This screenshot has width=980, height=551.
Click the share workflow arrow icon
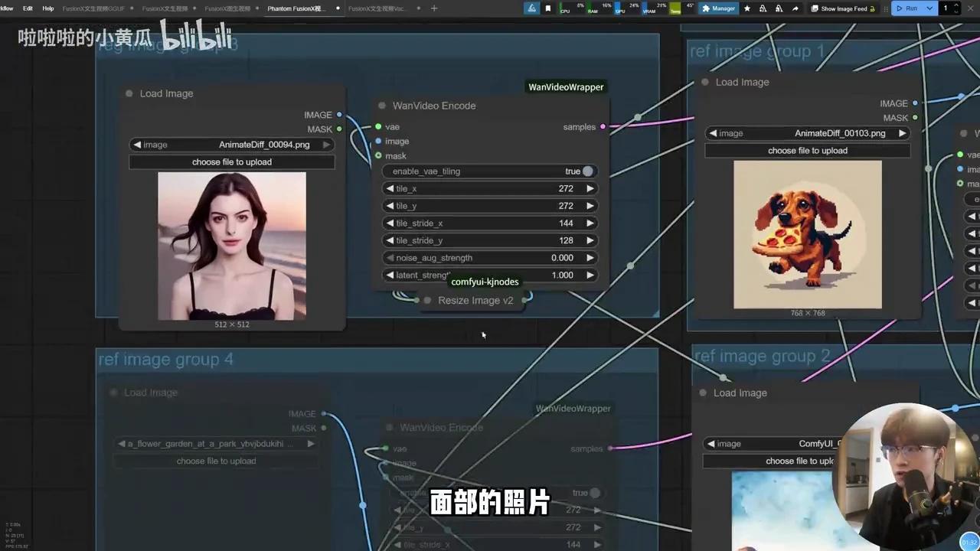796,8
